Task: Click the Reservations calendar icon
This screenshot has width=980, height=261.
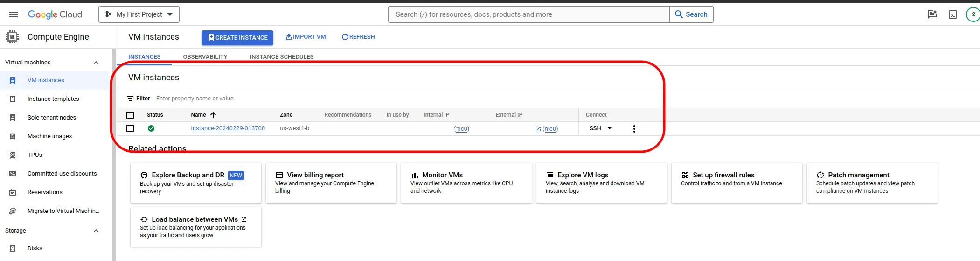Action: [13, 192]
